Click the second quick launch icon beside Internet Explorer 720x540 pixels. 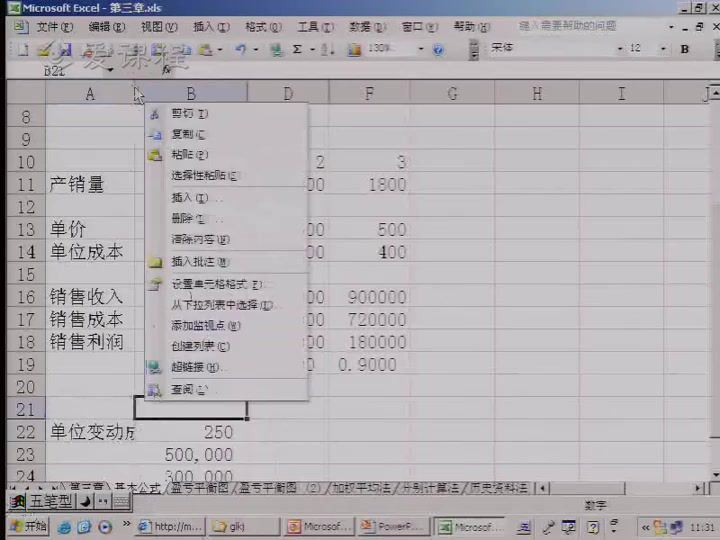coord(84,526)
